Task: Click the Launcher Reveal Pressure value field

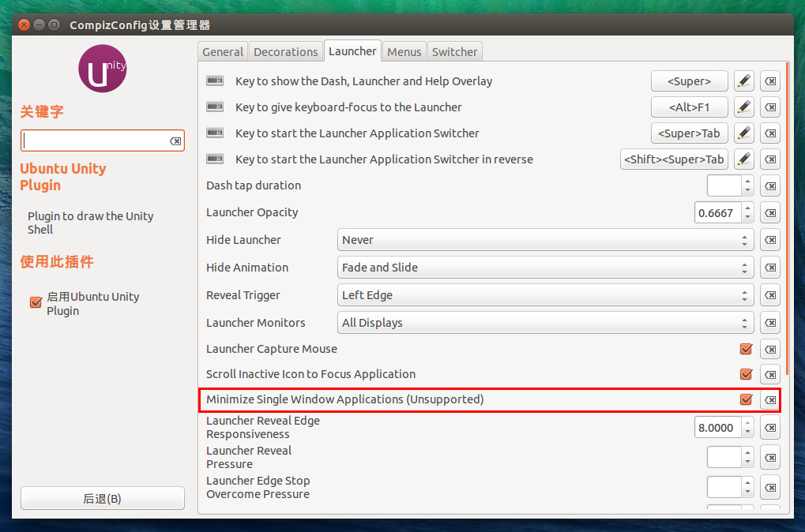Action: tap(724, 458)
